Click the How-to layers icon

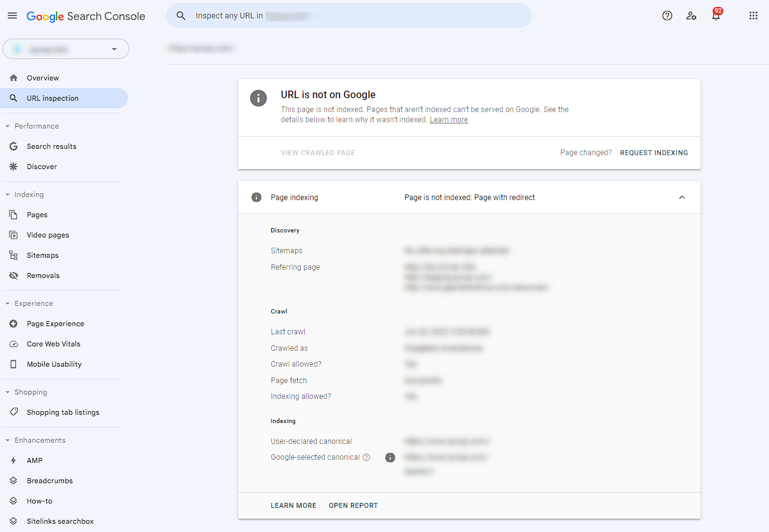tap(14, 501)
